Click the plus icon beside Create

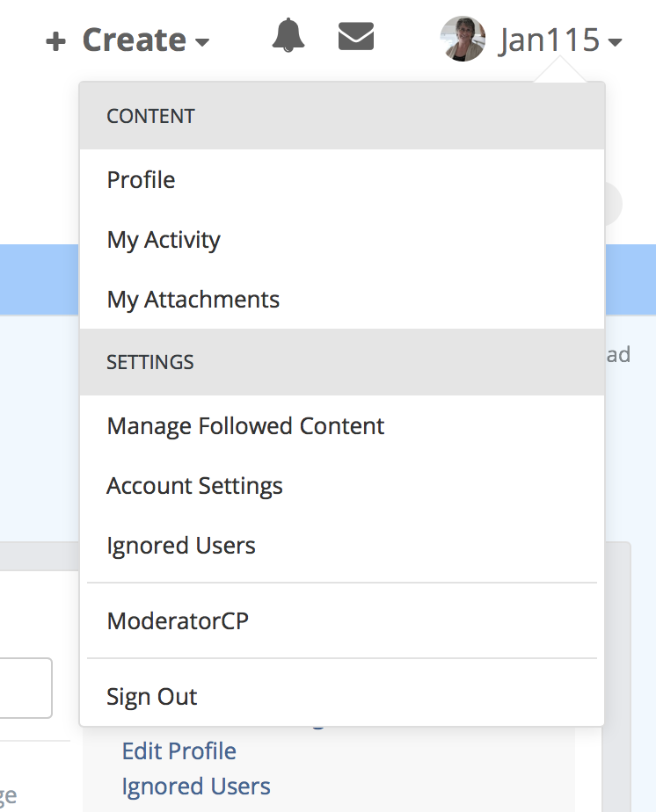(56, 41)
